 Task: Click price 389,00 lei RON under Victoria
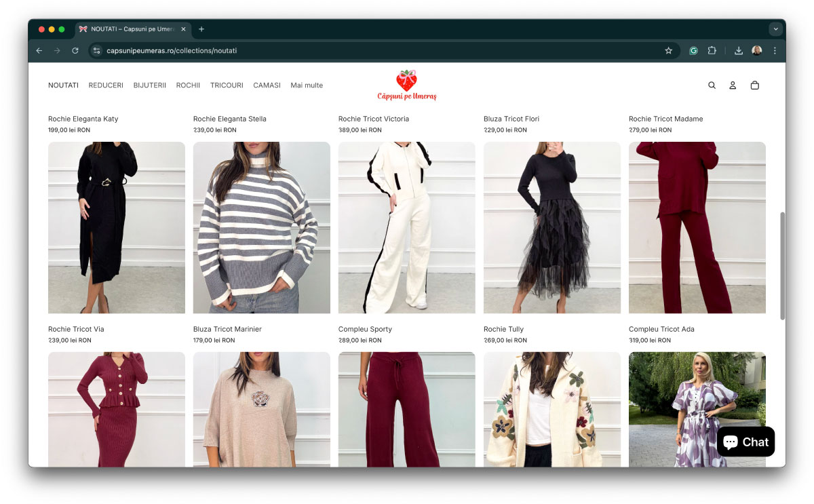point(360,130)
